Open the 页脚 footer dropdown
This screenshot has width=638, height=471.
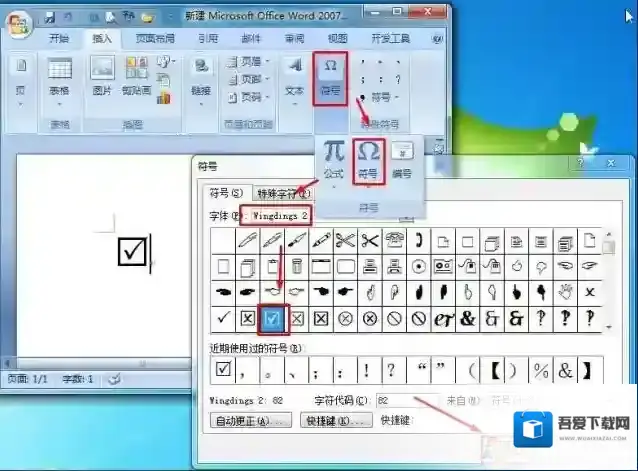coord(249,79)
